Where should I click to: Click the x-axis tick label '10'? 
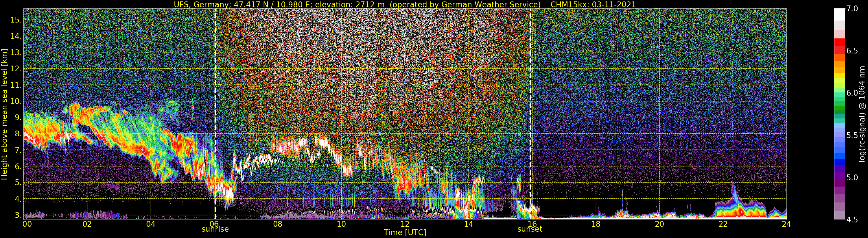pyautogui.click(x=341, y=224)
